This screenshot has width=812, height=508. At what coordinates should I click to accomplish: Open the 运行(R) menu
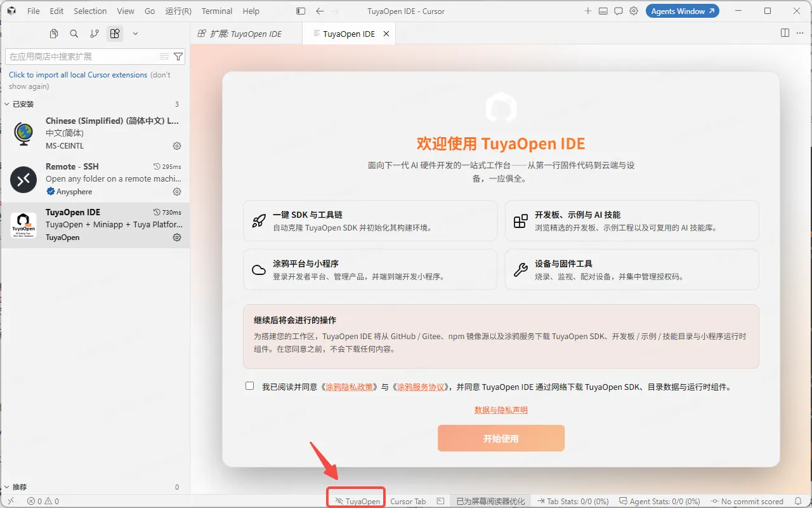[178, 11]
